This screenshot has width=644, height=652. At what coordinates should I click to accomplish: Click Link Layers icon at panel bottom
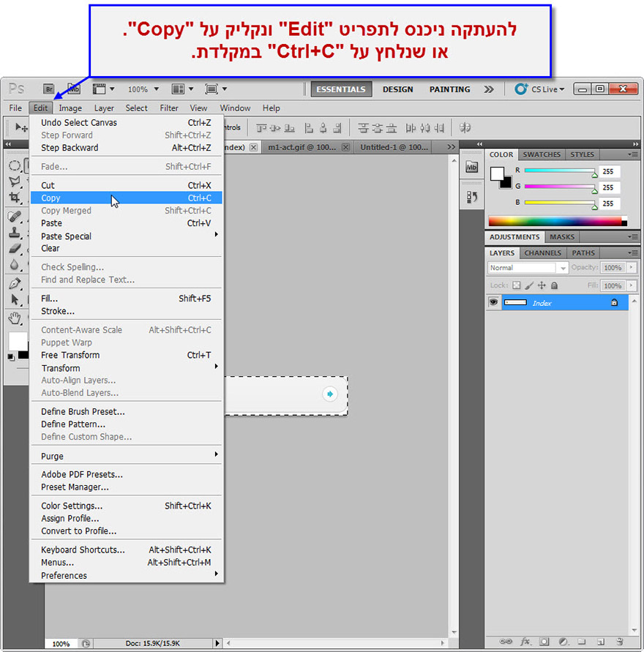[x=506, y=641]
